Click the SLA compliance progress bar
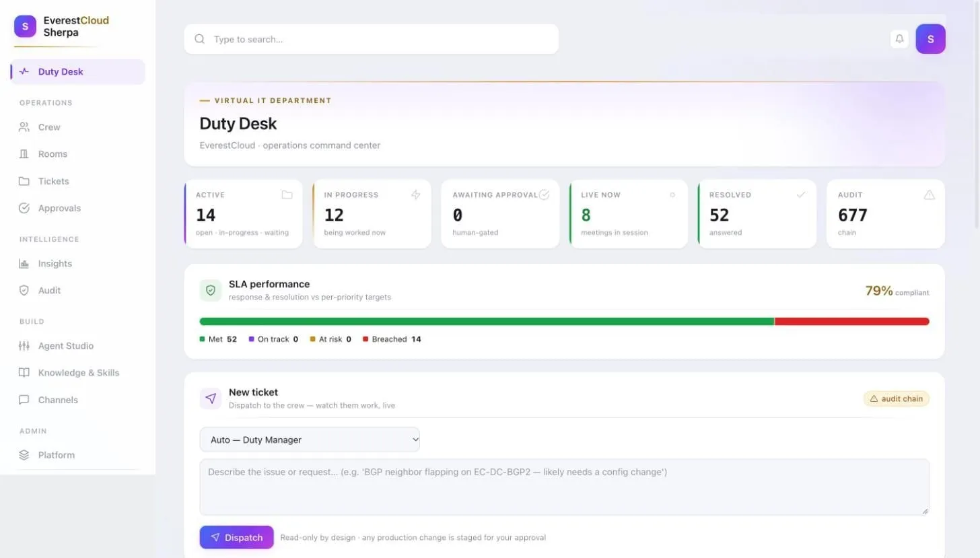The height and width of the screenshot is (558, 980). tap(565, 322)
